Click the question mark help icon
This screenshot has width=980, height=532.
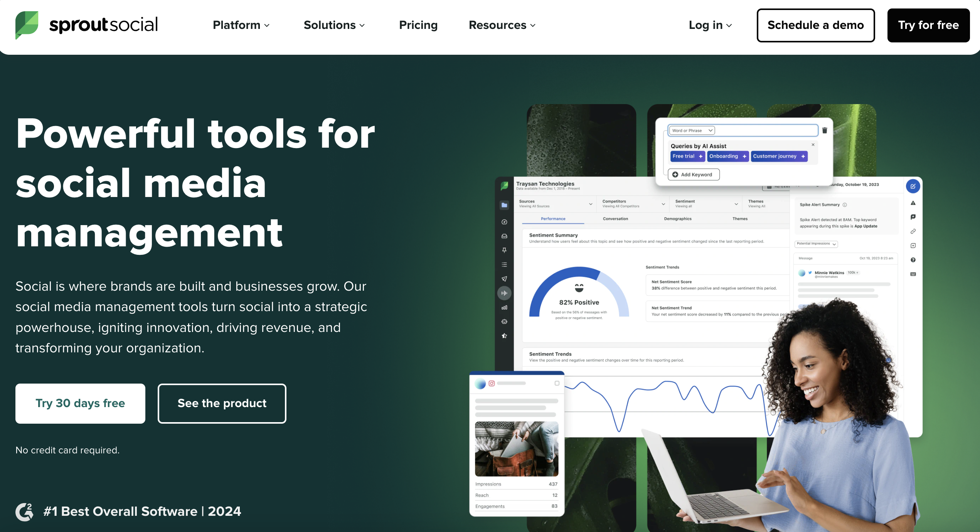(913, 260)
